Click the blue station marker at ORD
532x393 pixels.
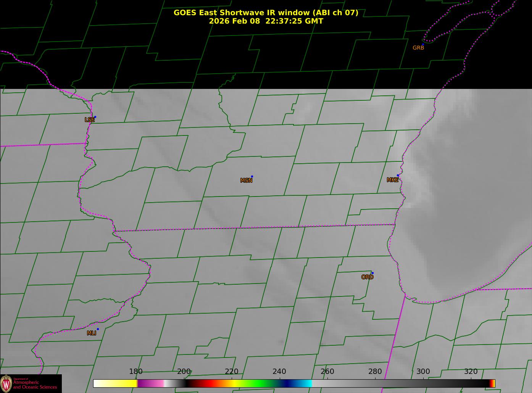coord(372,273)
